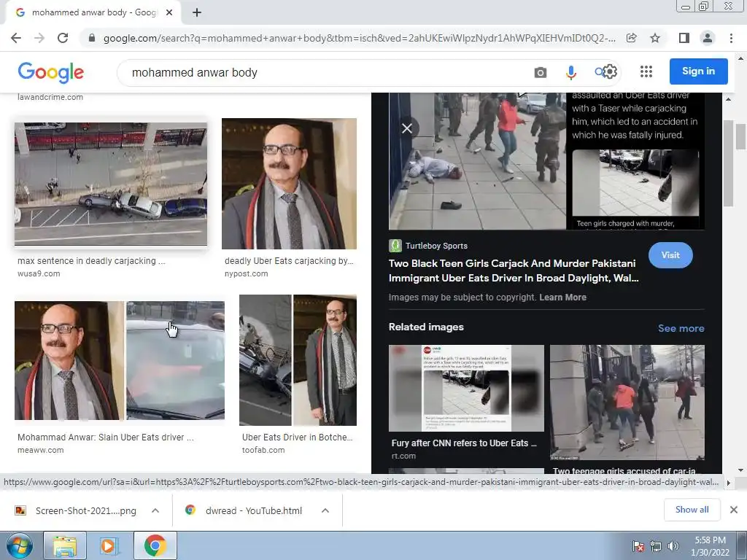Screen dimensions: 747x560
Task: Close the 'mohammed anwar body' tab
Action: click(x=169, y=13)
